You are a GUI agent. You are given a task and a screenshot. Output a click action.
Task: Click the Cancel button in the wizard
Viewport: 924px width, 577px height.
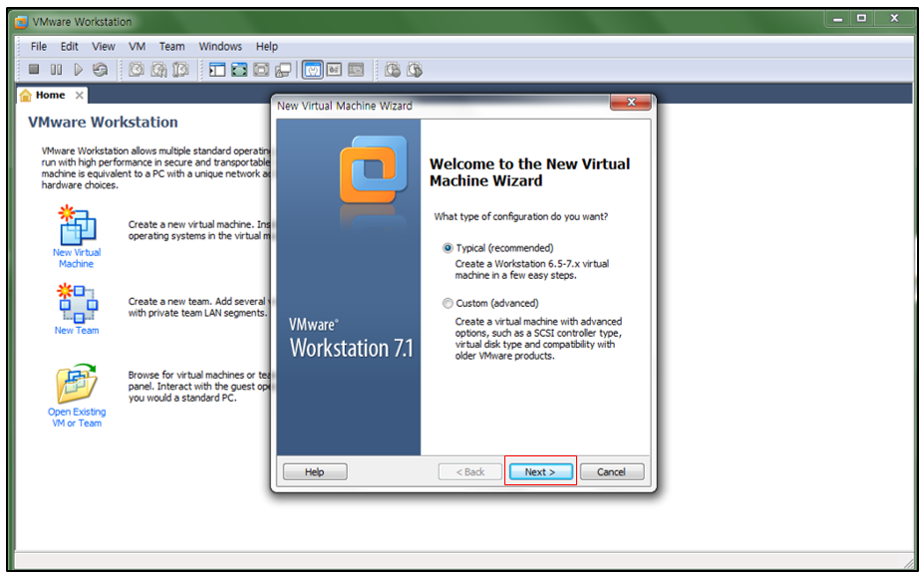coord(612,472)
